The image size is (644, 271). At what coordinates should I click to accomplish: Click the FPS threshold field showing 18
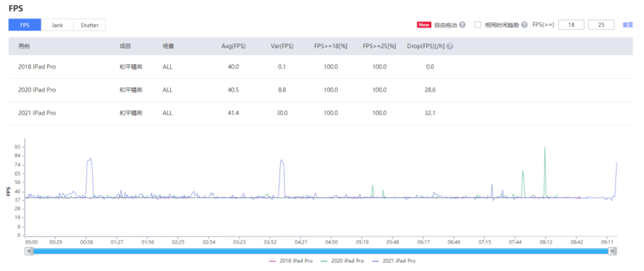pyautogui.click(x=571, y=24)
